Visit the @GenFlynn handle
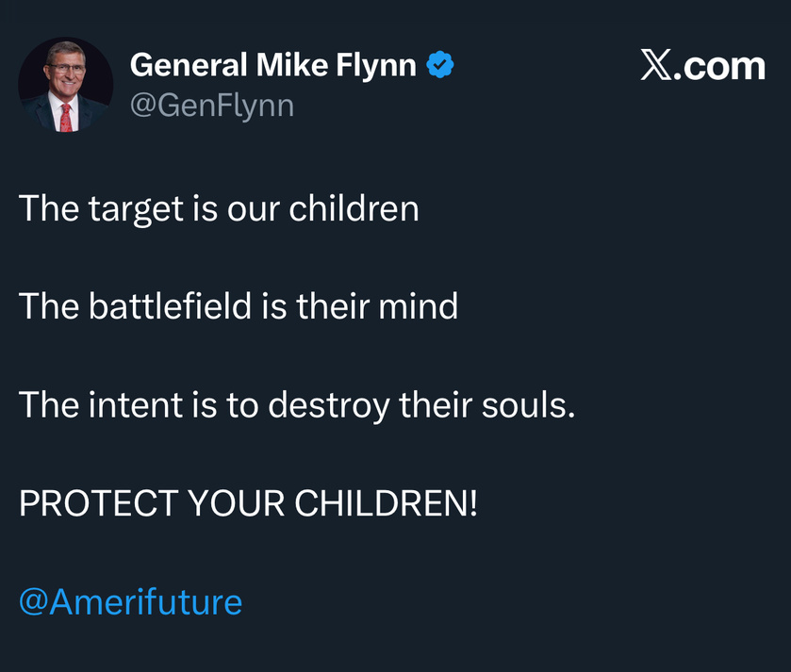 pyautogui.click(x=211, y=105)
